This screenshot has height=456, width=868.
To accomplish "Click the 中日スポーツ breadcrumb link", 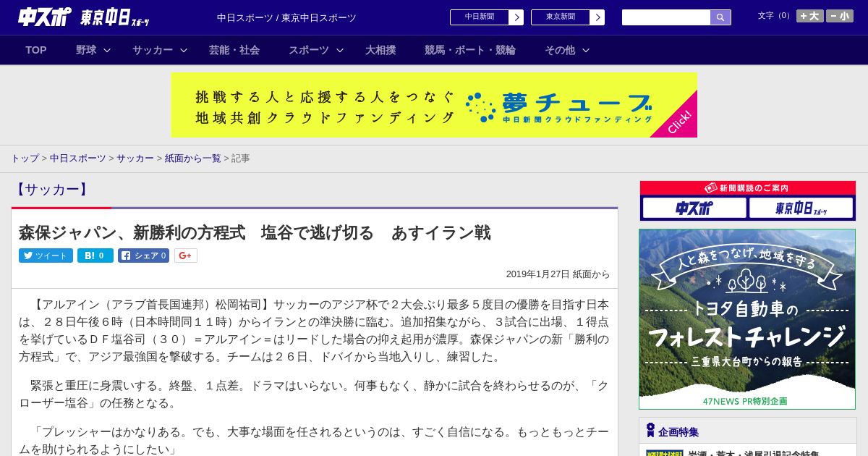I will 78,158.
